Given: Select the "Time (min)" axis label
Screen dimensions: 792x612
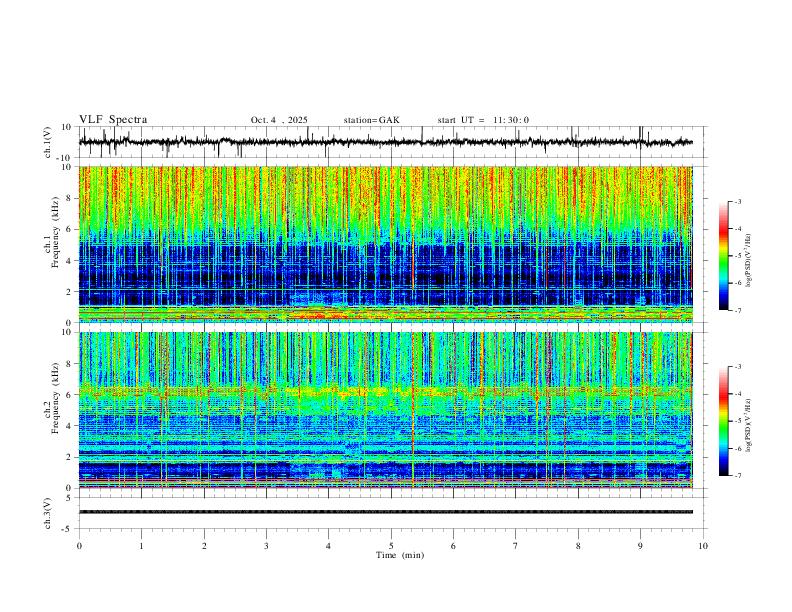Looking at the screenshot, I should click(400, 555).
